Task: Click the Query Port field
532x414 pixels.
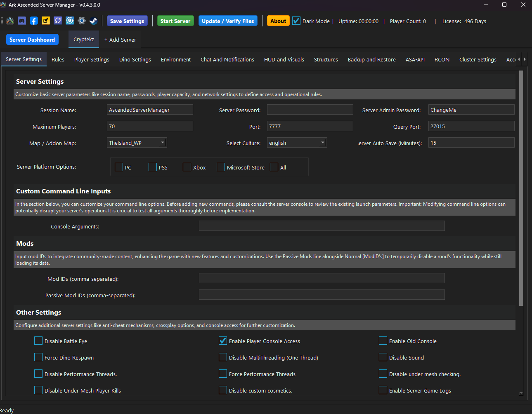Action: 471,126
